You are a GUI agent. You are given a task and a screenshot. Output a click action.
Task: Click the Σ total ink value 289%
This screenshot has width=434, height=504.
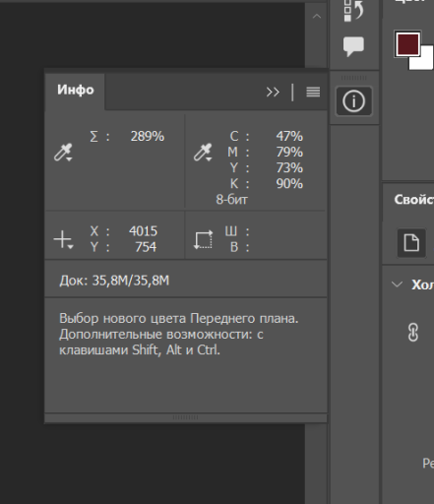(x=148, y=136)
